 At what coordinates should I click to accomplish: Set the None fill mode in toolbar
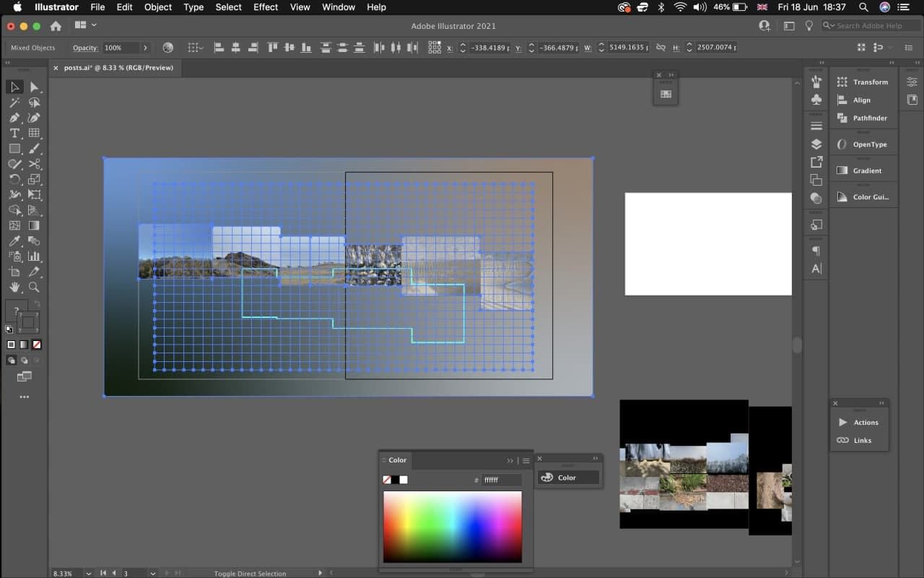(x=37, y=345)
